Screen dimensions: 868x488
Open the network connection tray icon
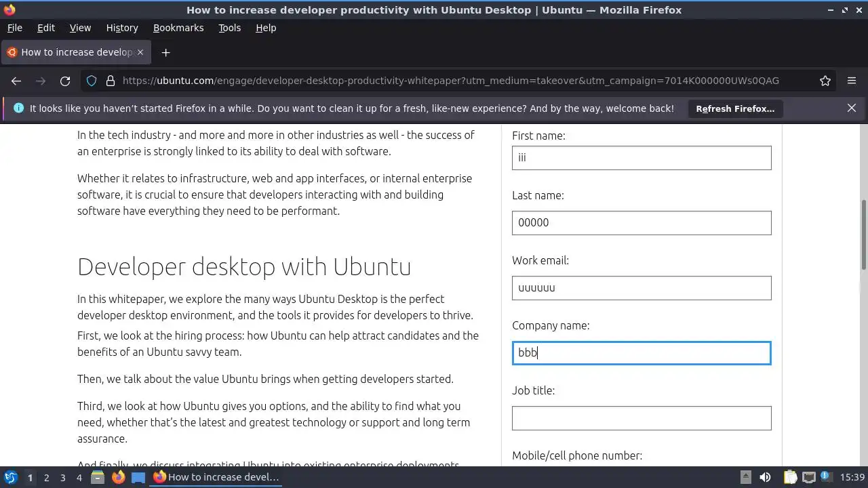pyautogui.click(x=808, y=477)
